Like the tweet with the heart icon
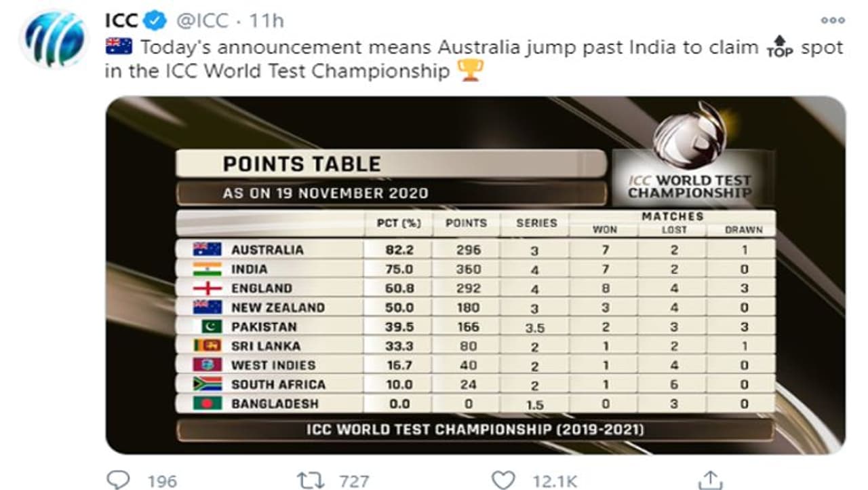Image resolution: width=868 pixels, height=490 pixels. (503, 480)
